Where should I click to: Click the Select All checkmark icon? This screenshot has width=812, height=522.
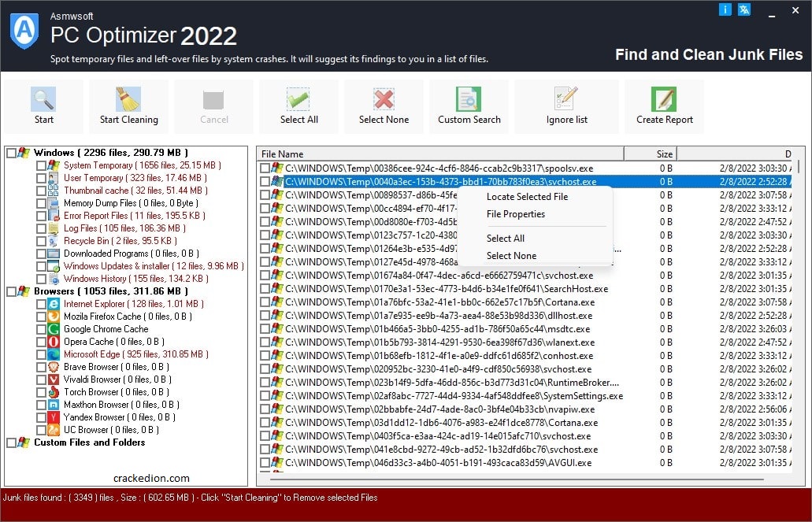298,99
